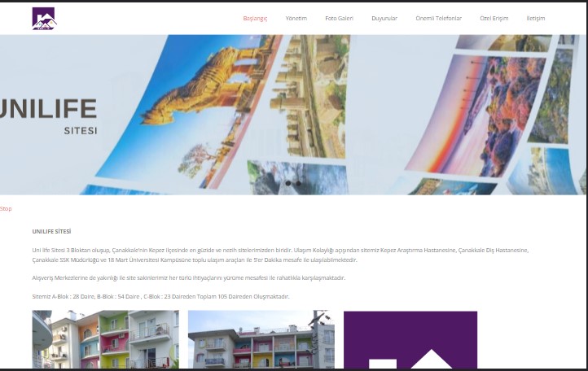Select the second slider pagination dot
Image resolution: width=588 pixels, height=371 pixels.
tap(299, 183)
